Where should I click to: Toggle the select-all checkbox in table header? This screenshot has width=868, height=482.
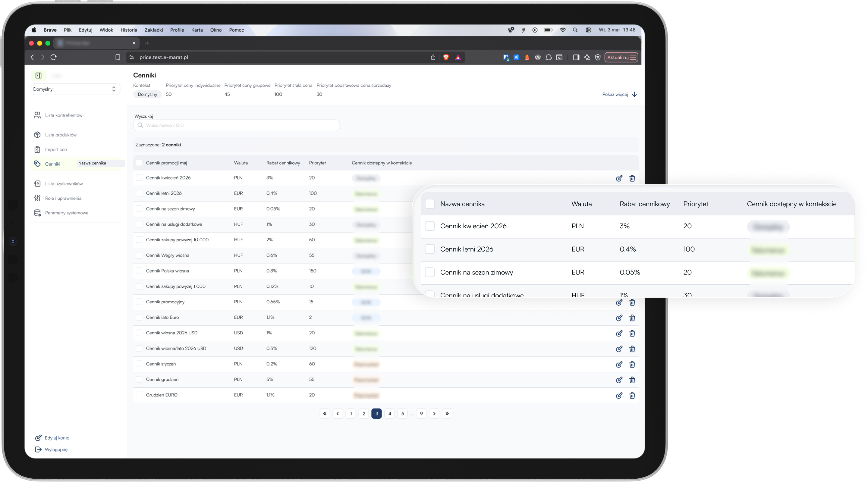pos(139,163)
